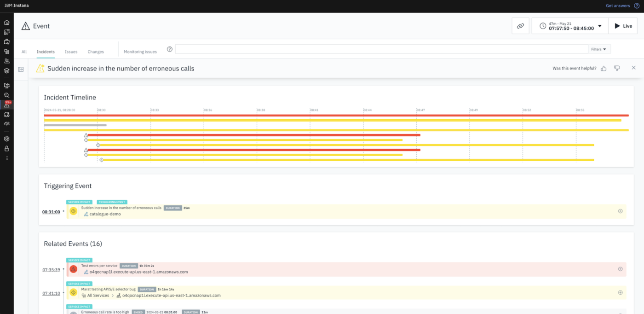Click the event filter search field
Screen dimensions: 644x314
coord(381,49)
